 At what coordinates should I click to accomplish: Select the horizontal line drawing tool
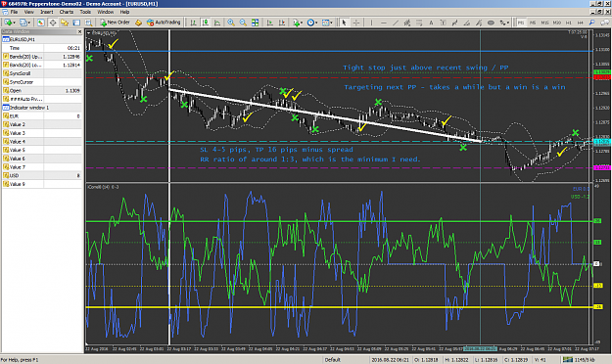coord(383,23)
